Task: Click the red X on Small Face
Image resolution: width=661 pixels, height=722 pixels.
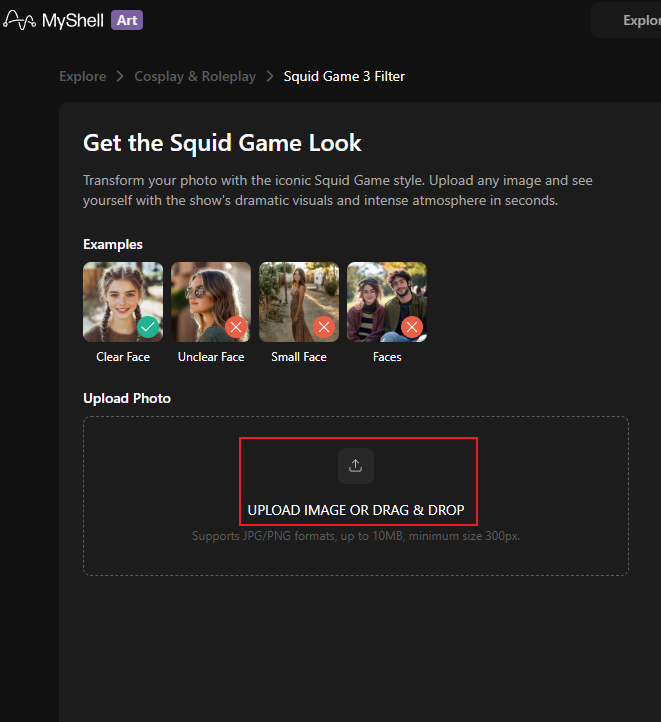Action: (x=324, y=327)
